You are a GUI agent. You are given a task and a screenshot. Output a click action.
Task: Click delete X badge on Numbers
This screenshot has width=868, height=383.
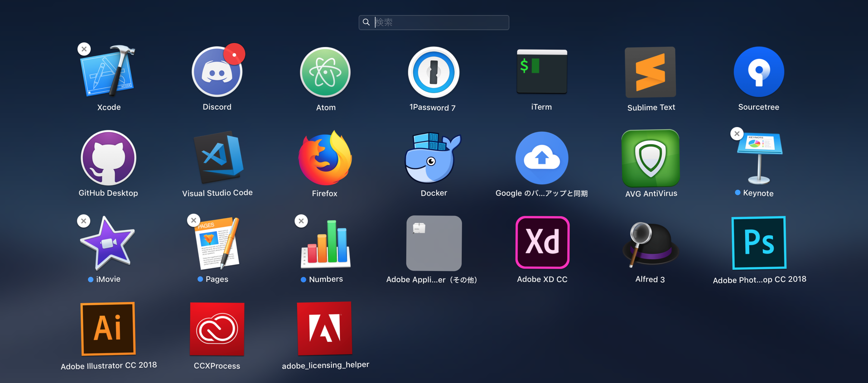coord(301,221)
